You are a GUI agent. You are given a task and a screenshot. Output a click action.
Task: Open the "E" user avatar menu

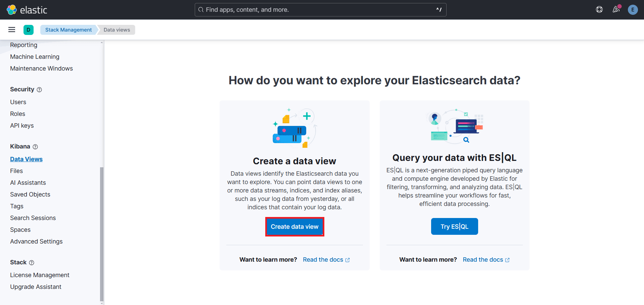(x=633, y=10)
